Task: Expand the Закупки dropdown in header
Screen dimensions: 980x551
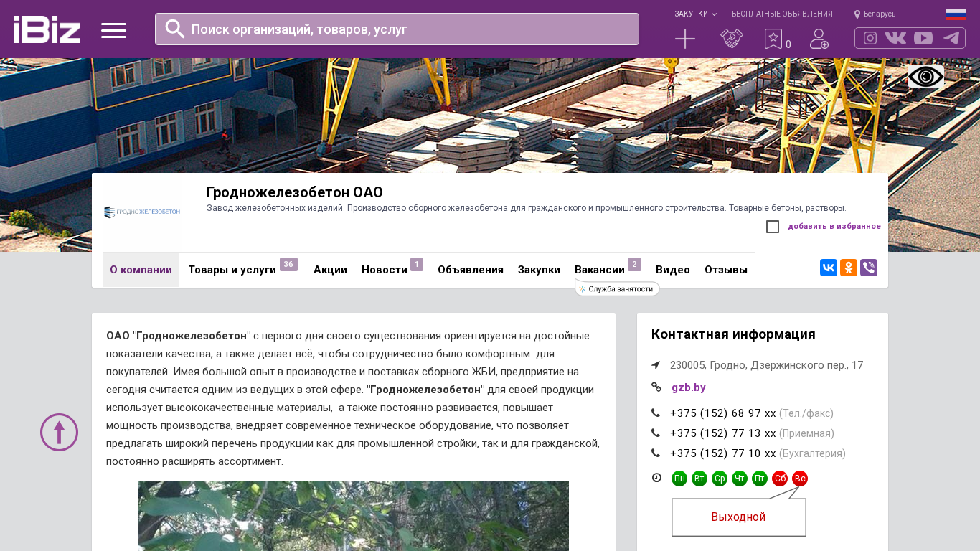Action: click(x=695, y=14)
